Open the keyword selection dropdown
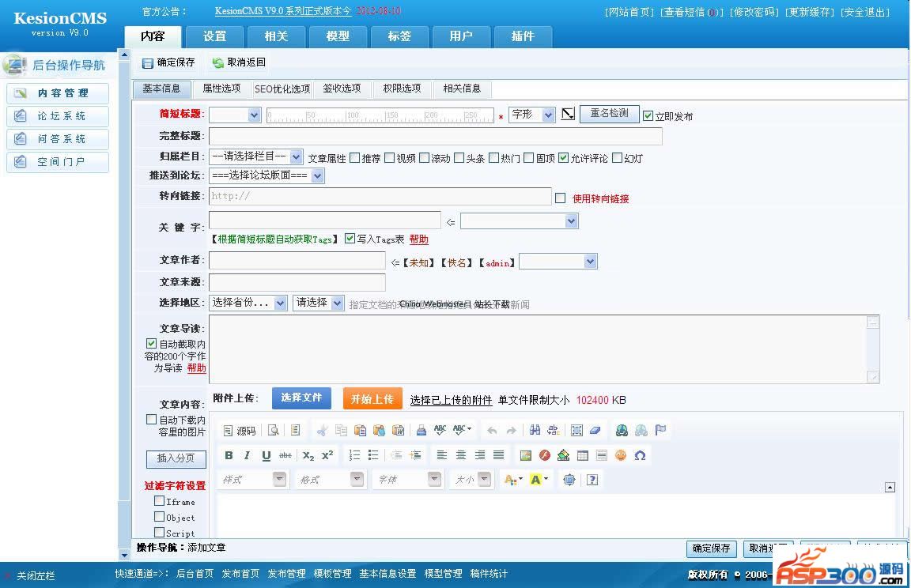 point(520,221)
